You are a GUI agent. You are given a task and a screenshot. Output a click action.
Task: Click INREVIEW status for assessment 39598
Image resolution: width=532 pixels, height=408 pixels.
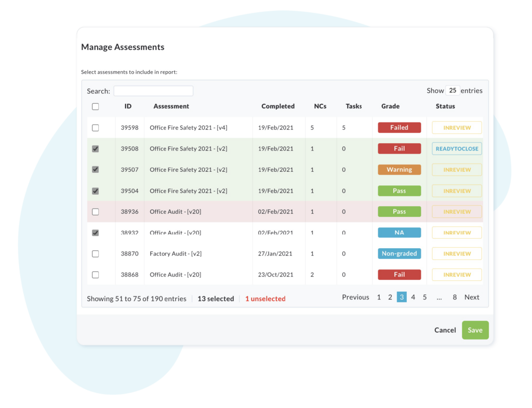point(457,128)
